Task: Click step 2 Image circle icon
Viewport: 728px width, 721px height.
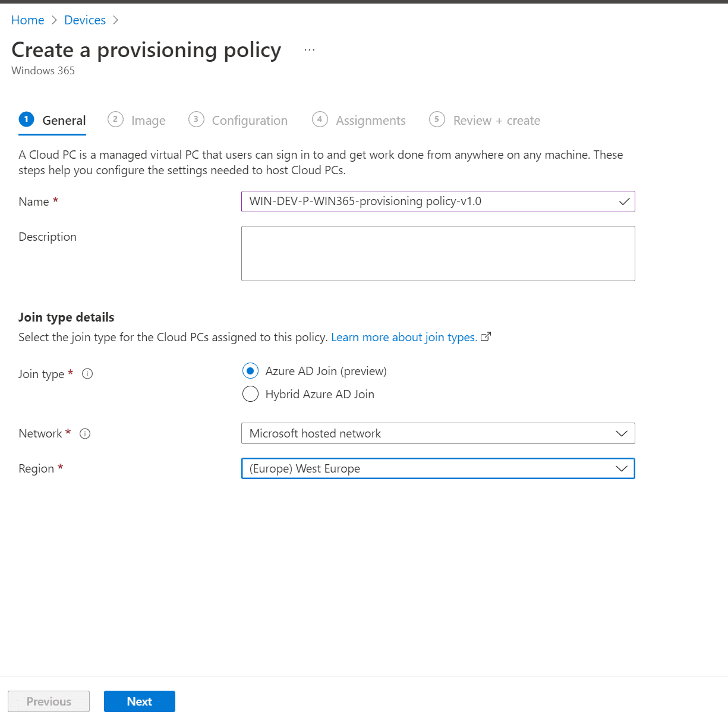Action: pyautogui.click(x=115, y=119)
